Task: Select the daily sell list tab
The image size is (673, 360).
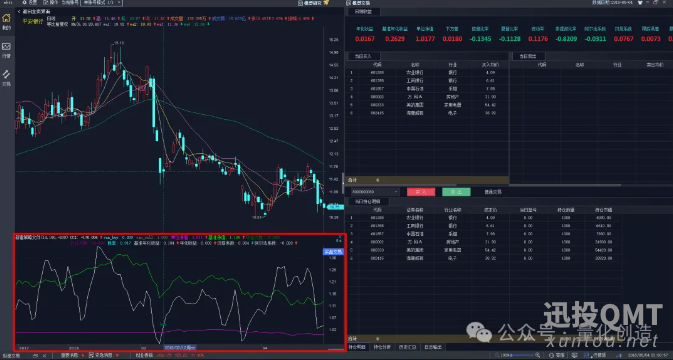Action: coord(527,56)
